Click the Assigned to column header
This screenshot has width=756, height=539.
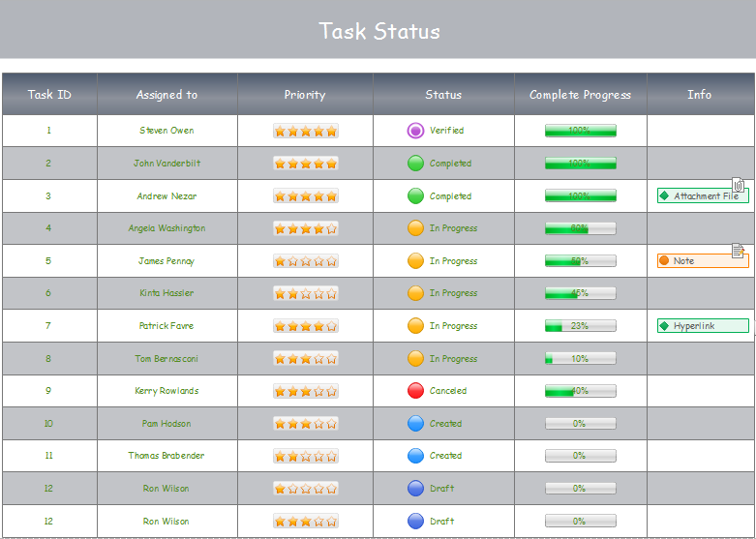coord(167,94)
